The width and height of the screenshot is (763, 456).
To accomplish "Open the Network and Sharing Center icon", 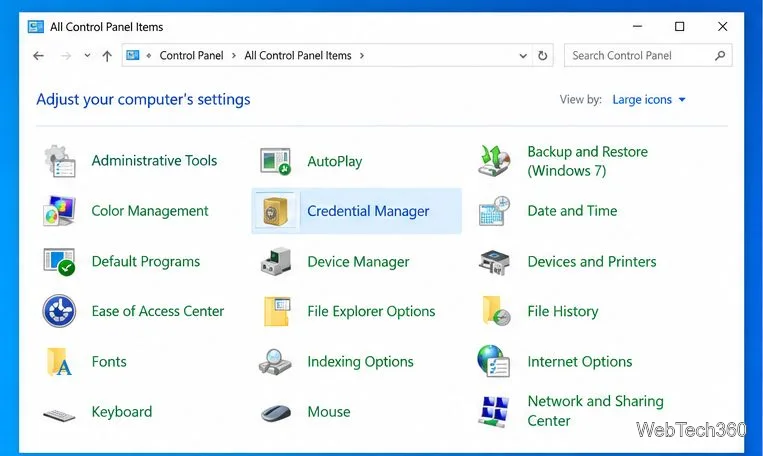I will [x=494, y=412].
